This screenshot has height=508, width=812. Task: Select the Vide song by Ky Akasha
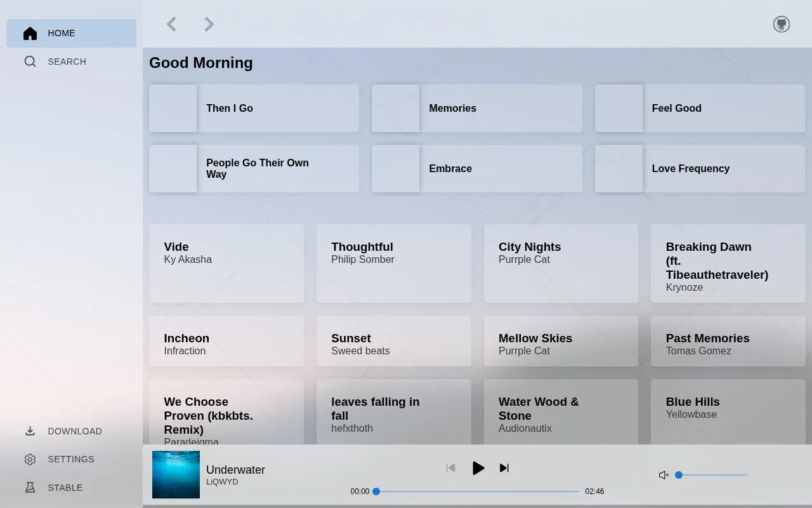[x=226, y=264]
